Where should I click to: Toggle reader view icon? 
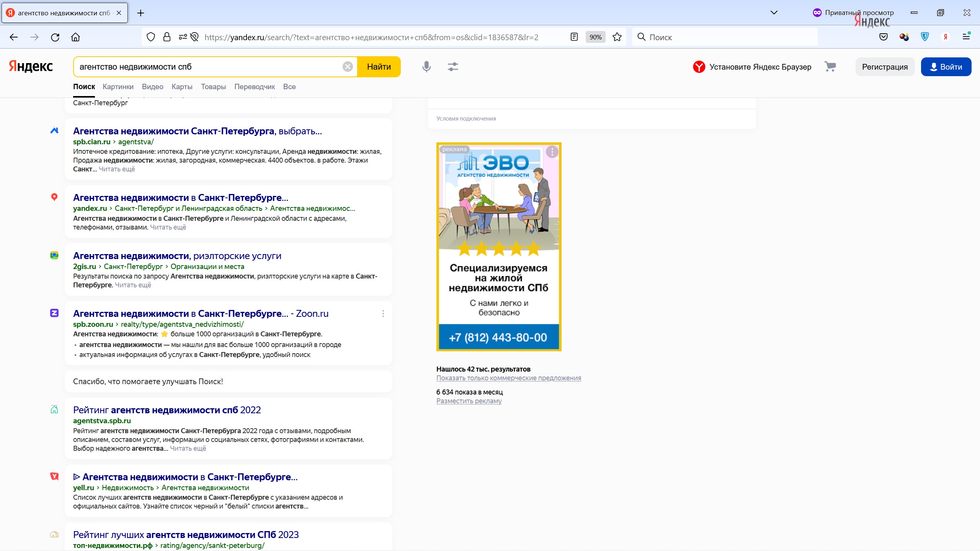tap(574, 37)
